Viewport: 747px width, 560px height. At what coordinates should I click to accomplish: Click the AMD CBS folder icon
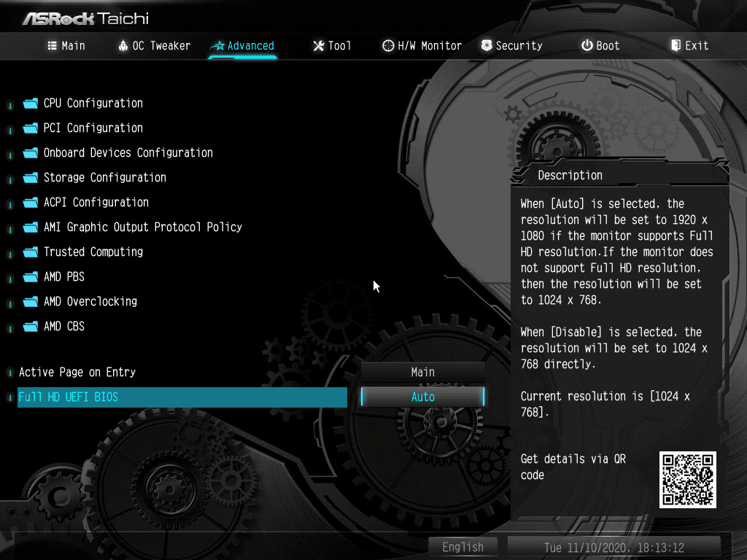pos(31,326)
